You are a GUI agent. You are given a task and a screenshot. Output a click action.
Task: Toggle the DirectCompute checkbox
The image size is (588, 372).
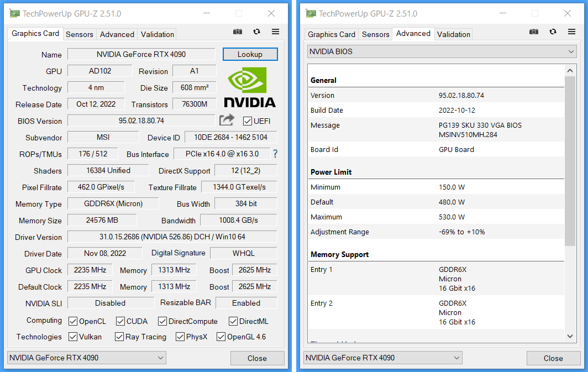tap(162, 321)
